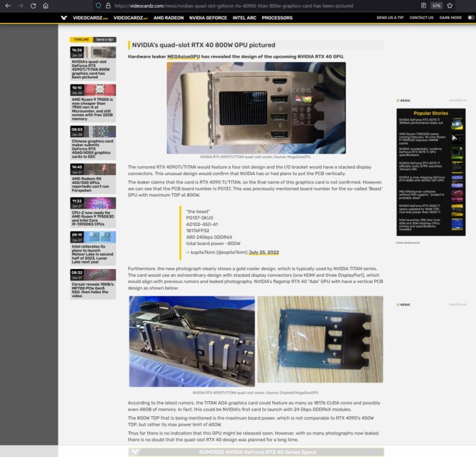Click RTX 4070 Ti 3DMark popular story thumbnail
The height and width of the screenshot is (457, 476).
pos(457,124)
